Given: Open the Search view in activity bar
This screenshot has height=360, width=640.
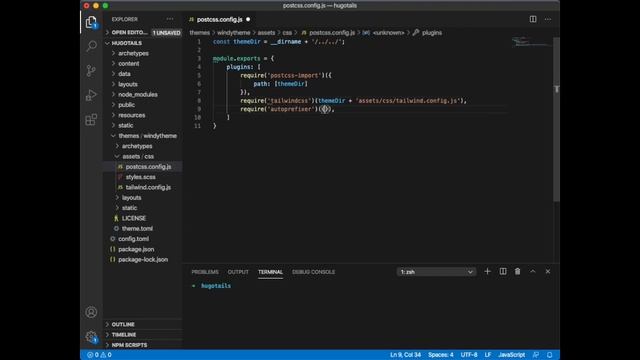Looking at the screenshot, I should pyautogui.click(x=91, y=46).
